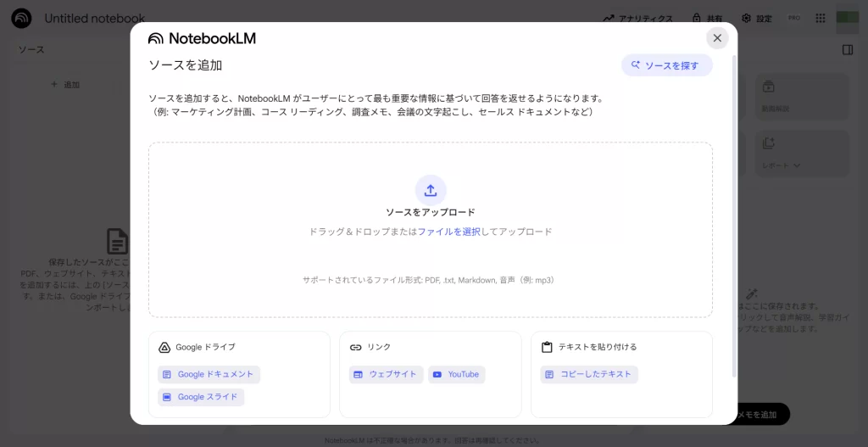Viewport: 868px width, 447px height.
Task: Open the ファイルを選択 link
Action: (449, 232)
